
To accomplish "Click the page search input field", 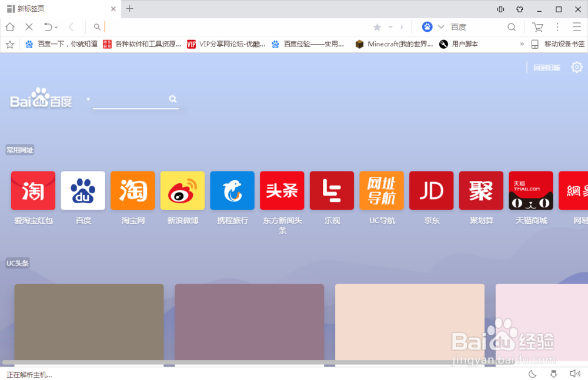I will [x=130, y=99].
